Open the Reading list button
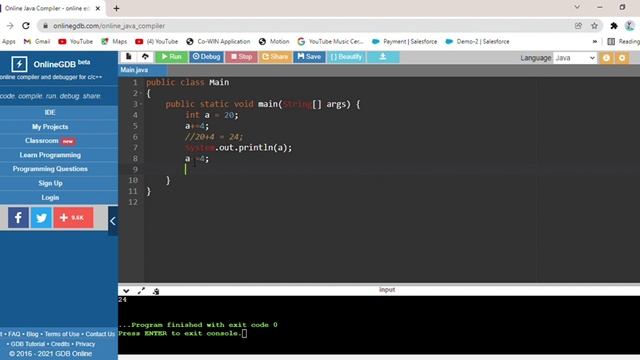 (x=624, y=42)
